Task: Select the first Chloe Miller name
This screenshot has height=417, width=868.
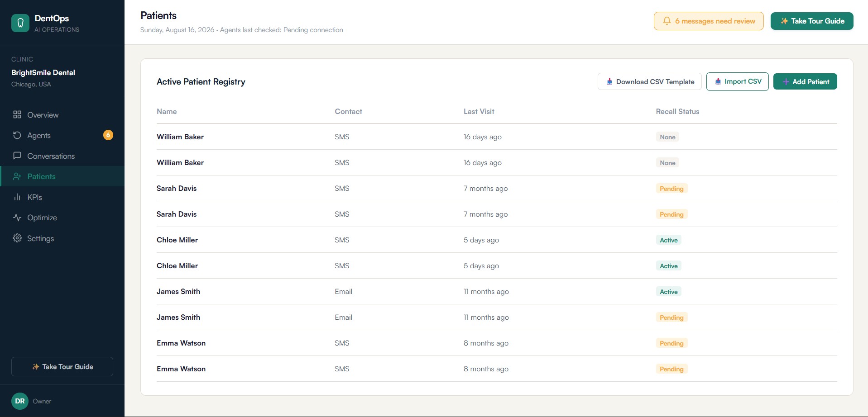Action: coord(177,240)
